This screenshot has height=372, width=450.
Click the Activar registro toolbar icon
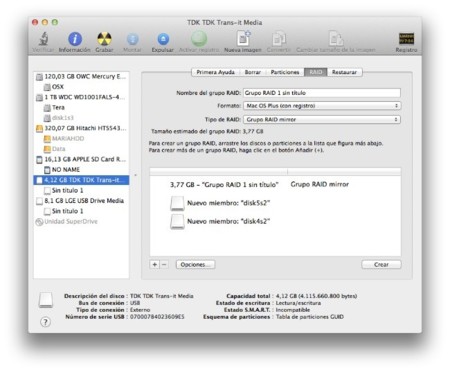point(199,39)
